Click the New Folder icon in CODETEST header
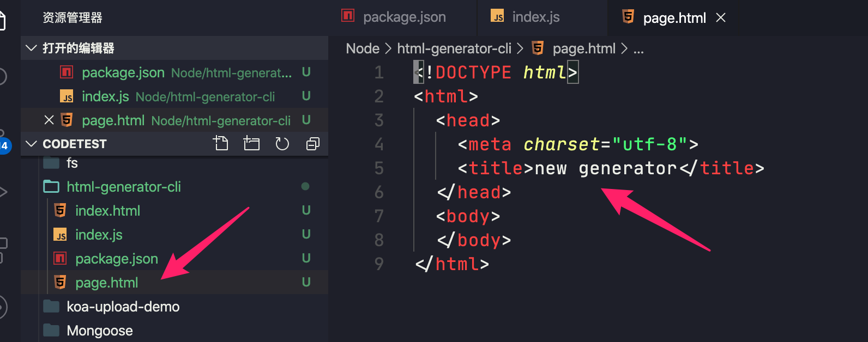 251,144
